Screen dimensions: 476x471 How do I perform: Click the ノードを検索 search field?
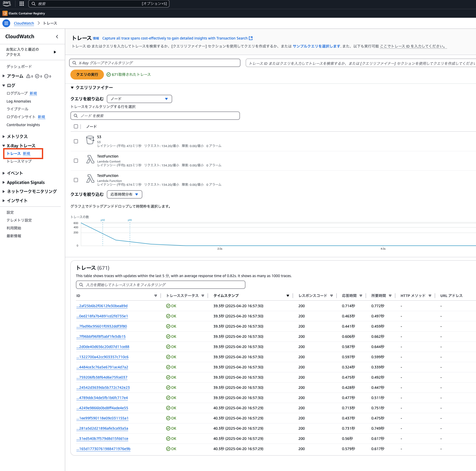tap(155, 116)
